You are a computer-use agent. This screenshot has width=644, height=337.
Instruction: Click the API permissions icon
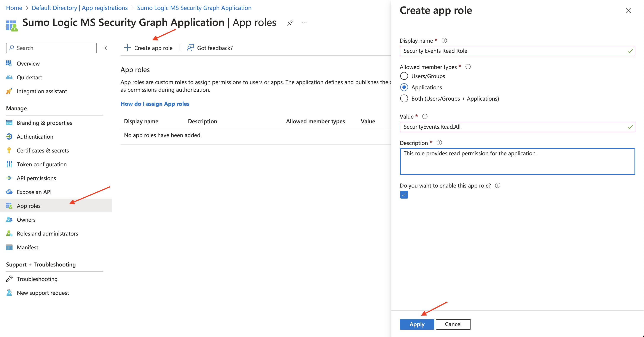coord(9,178)
